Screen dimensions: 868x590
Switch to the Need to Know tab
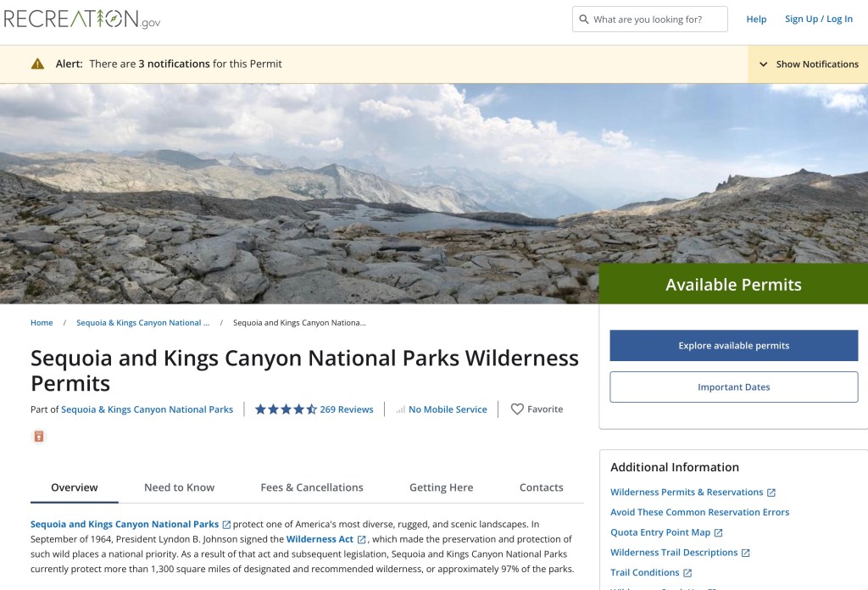click(x=179, y=487)
